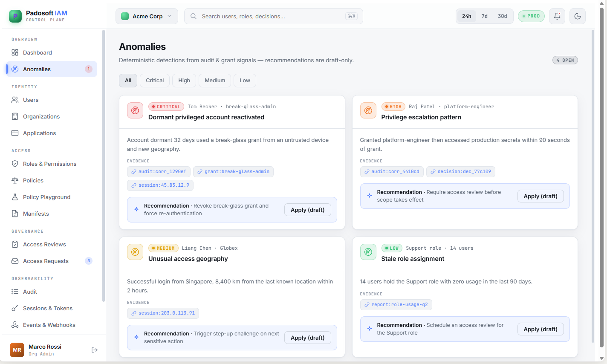The height and width of the screenshot is (364, 607).
Task: Click the Padosoft IAM logo icon
Action: tap(15, 16)
